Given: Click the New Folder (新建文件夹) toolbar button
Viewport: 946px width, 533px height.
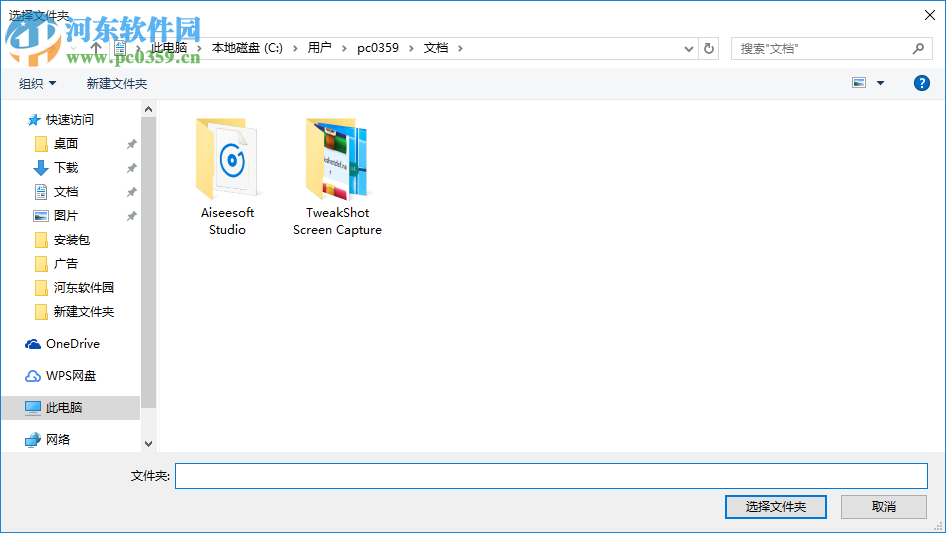Looking at the screenshot, I should tap(116, 83).
